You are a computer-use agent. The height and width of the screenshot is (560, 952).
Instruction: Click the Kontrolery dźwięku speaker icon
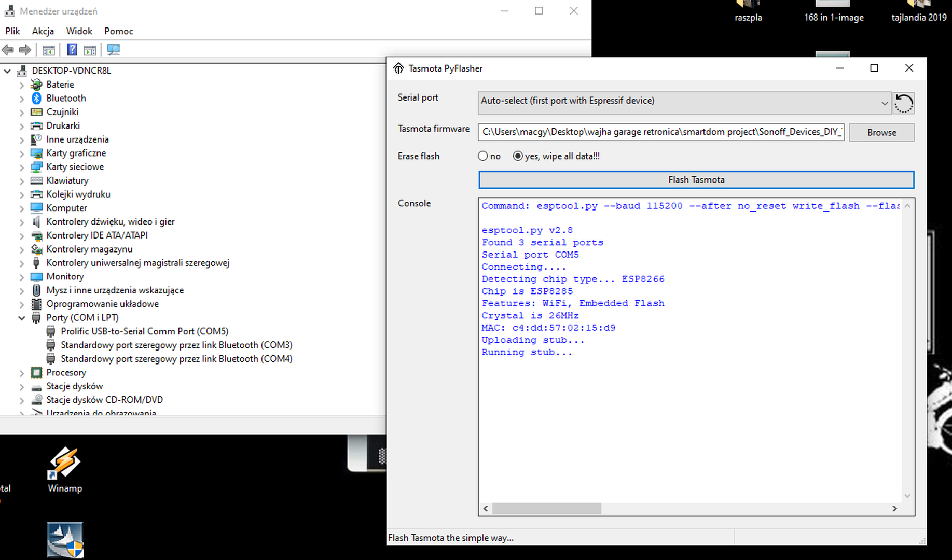36,221
